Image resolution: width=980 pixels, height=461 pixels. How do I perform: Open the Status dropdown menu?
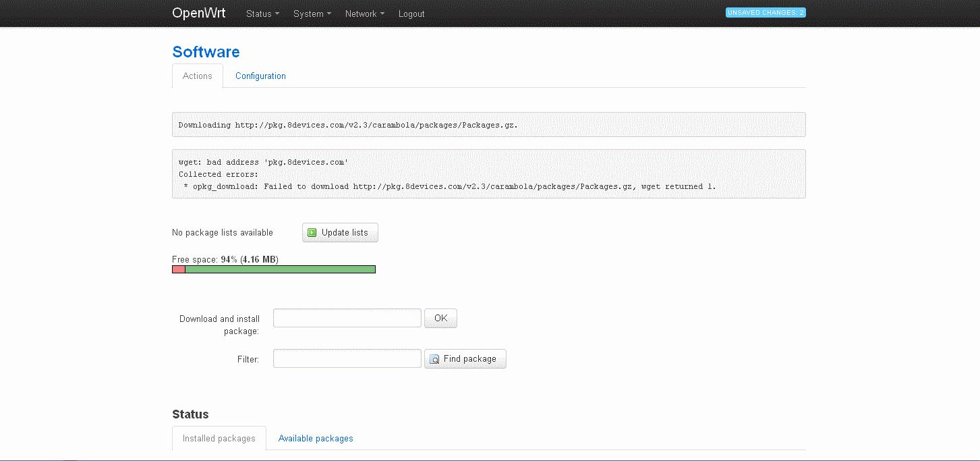262,13
